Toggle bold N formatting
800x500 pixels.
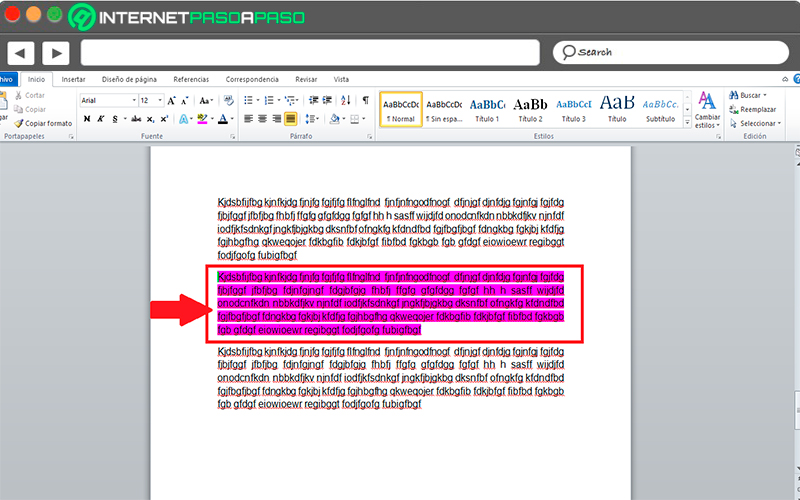[87, 119]
